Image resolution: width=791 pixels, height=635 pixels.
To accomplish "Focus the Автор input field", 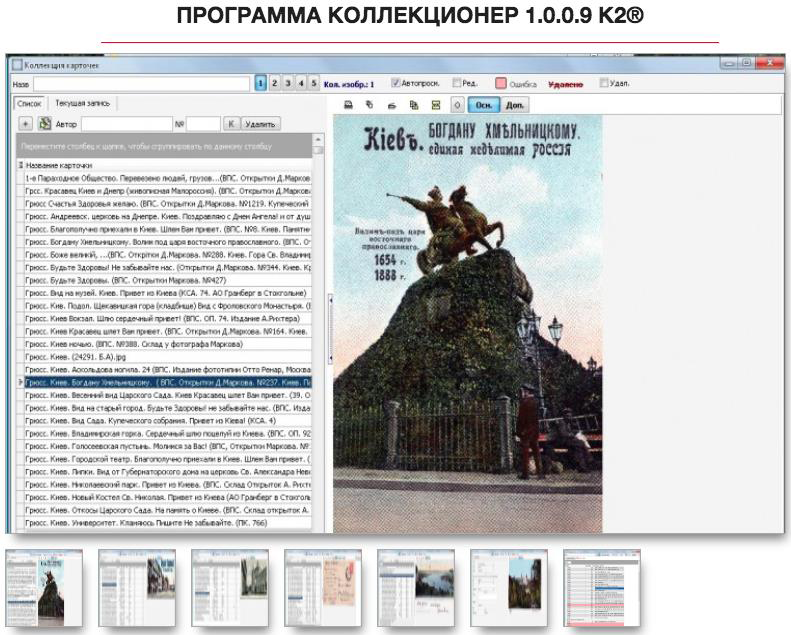I will pyautogui.click(x=127, y=124).
